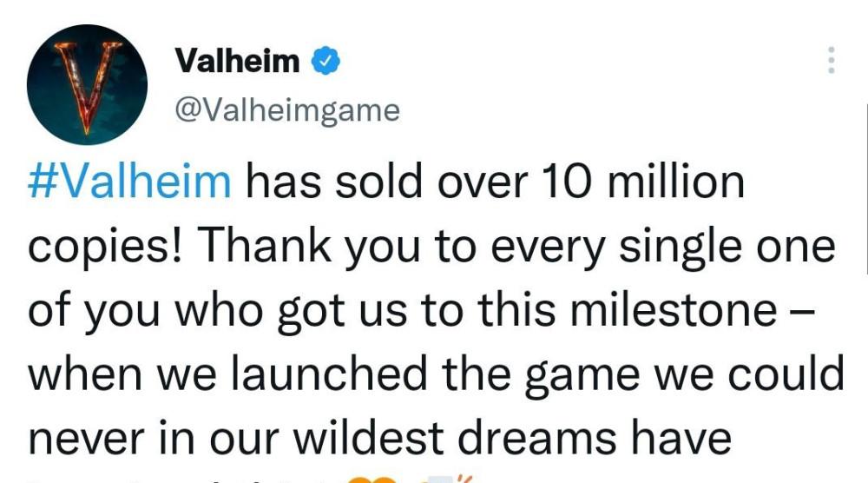Visit the @Valheimgame handle
868x483 pixels.
coord(287,110)
